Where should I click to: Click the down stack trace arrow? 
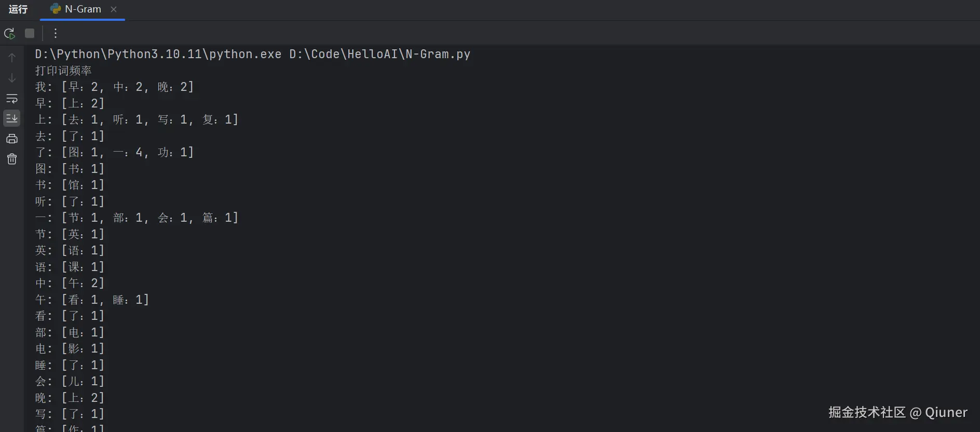[12, 78]
